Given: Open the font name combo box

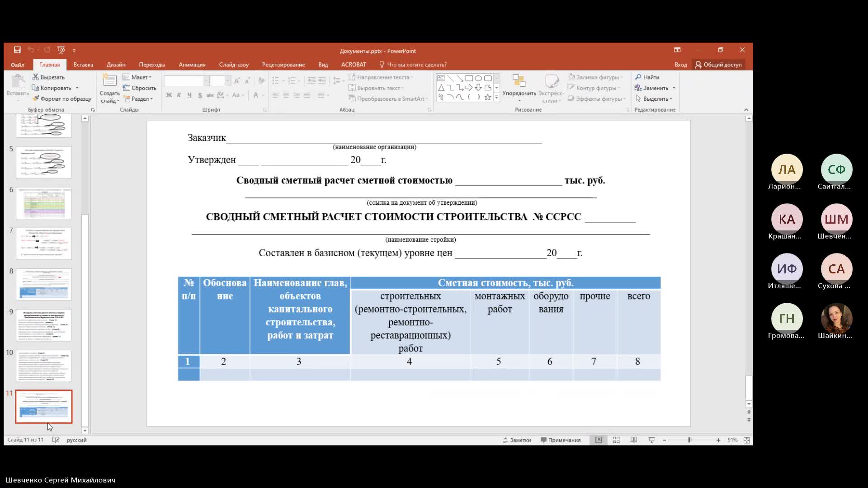Looking at the screenshot, I should (x=186, y=81).
